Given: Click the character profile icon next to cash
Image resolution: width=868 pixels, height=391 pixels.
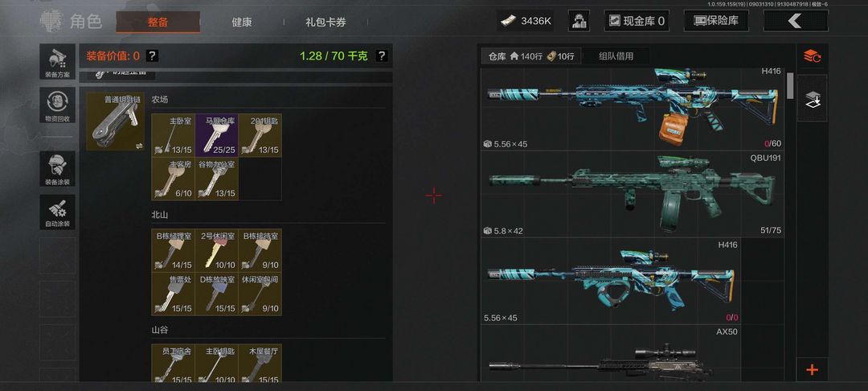Looking at the screenshot, I should tap(579, 21).
